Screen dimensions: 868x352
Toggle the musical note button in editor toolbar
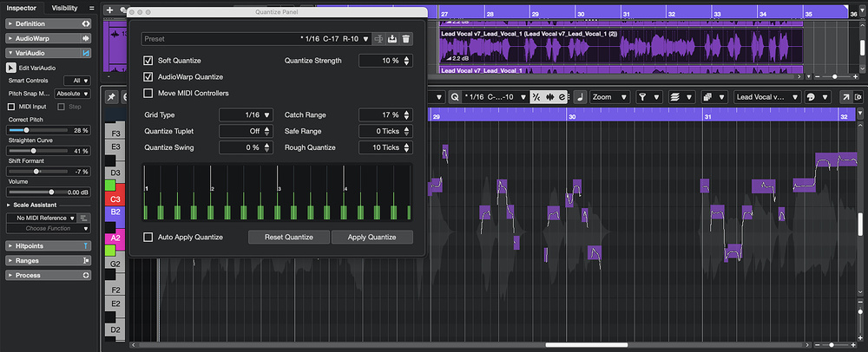tap(580, 97)
